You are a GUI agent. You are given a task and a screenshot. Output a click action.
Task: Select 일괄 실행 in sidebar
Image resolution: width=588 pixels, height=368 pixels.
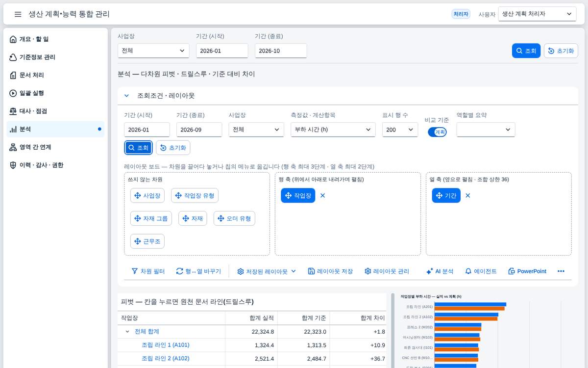click(x=55, y=93)
